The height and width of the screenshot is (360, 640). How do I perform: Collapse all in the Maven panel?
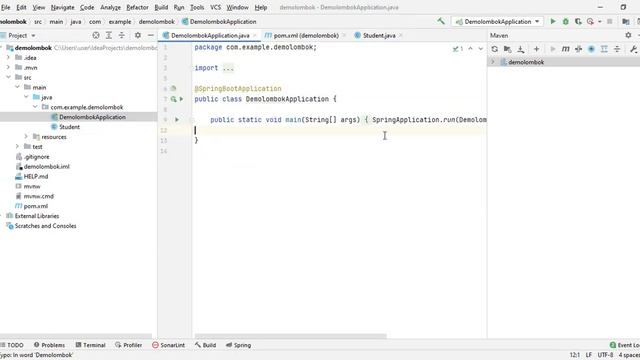(x=617, y=49)
